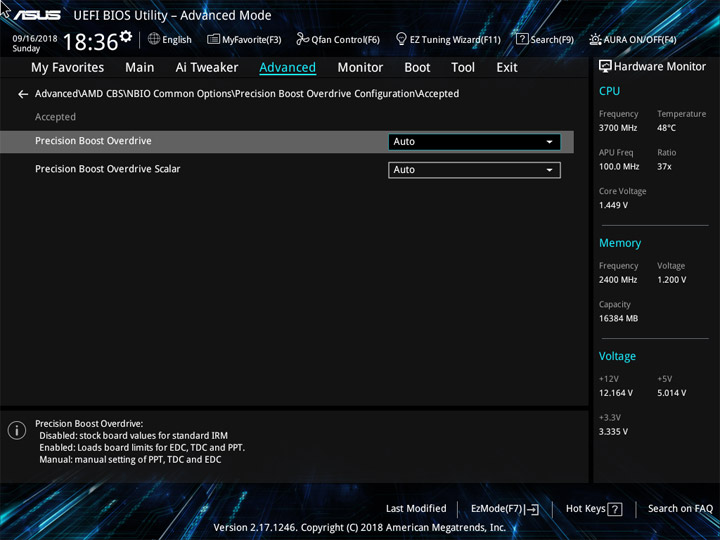Click the Version 2.17.1246 copyright text
The image size is (720, 540).
(360, 527)
